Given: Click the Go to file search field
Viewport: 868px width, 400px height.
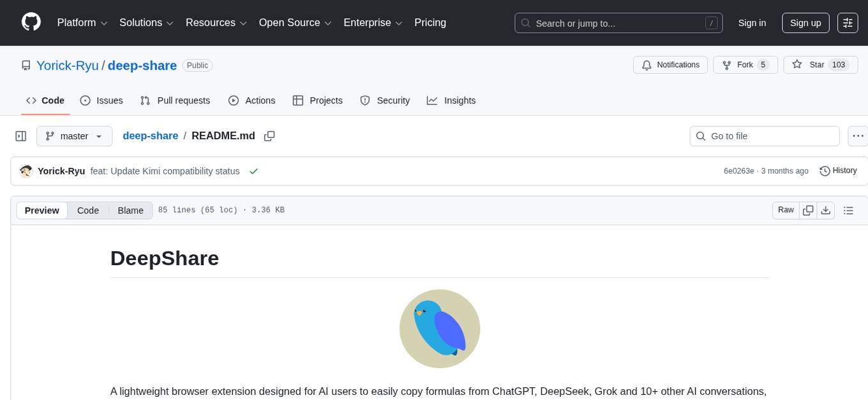Looking at the screenshot, I should pyautogui.click(x=764, y=135).
